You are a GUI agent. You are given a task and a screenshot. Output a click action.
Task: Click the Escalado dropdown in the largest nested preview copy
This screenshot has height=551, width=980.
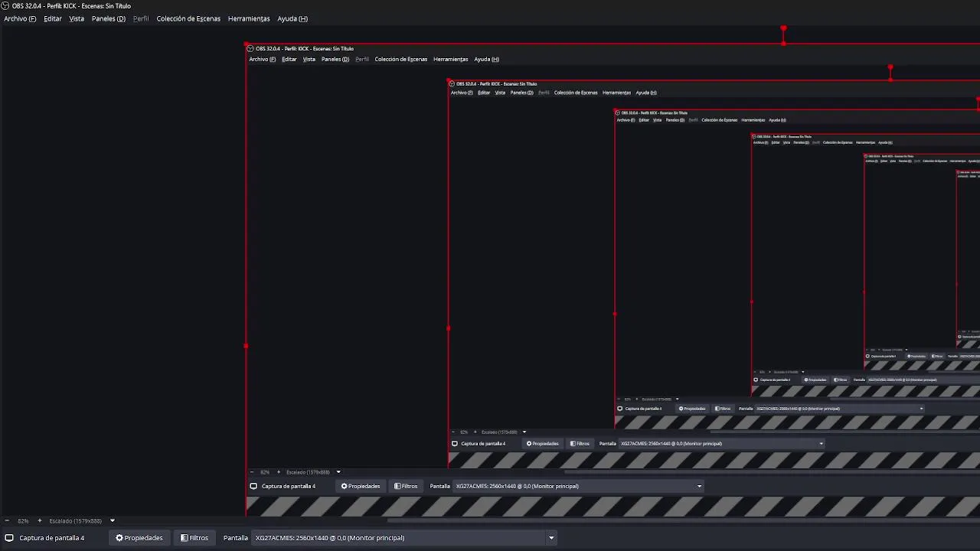pyautogui.click(x=313, y=472)
